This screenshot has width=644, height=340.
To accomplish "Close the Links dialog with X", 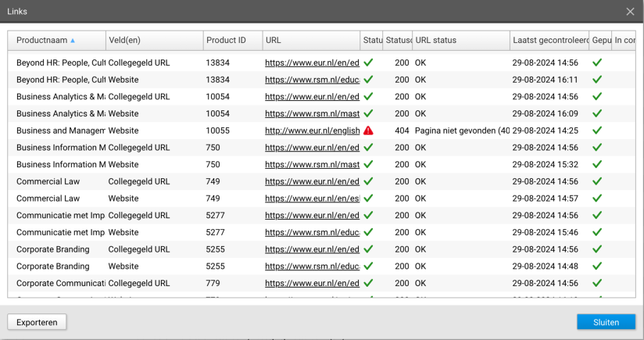I will click(x=630, y=11).
